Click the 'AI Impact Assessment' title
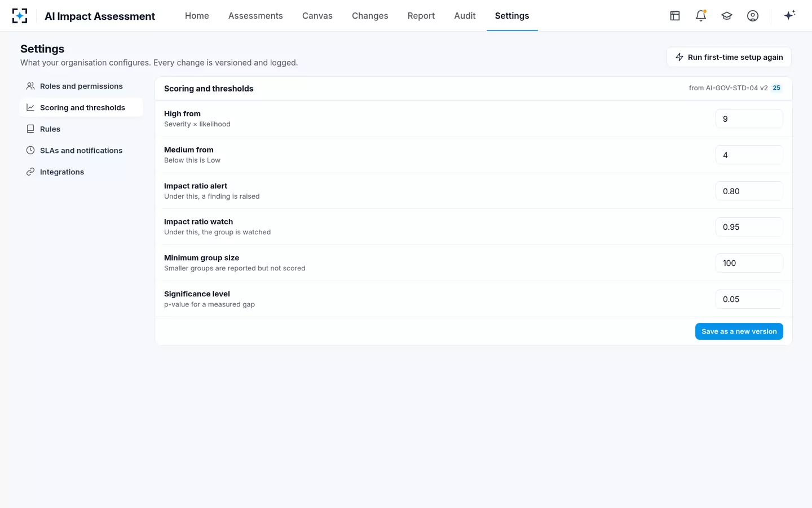Screen dimensions: 812x508 (100, 16)
